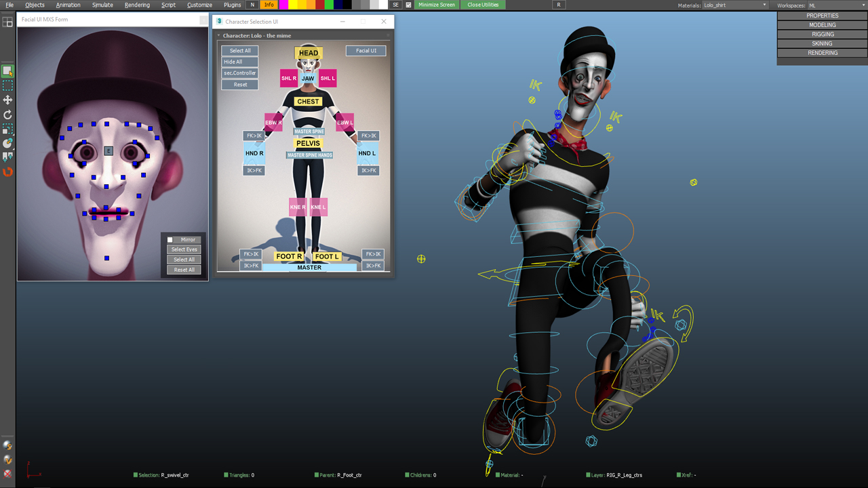Click the viewport layout icon at top-left
Screen dimensions: 868x488
(7, 22)
